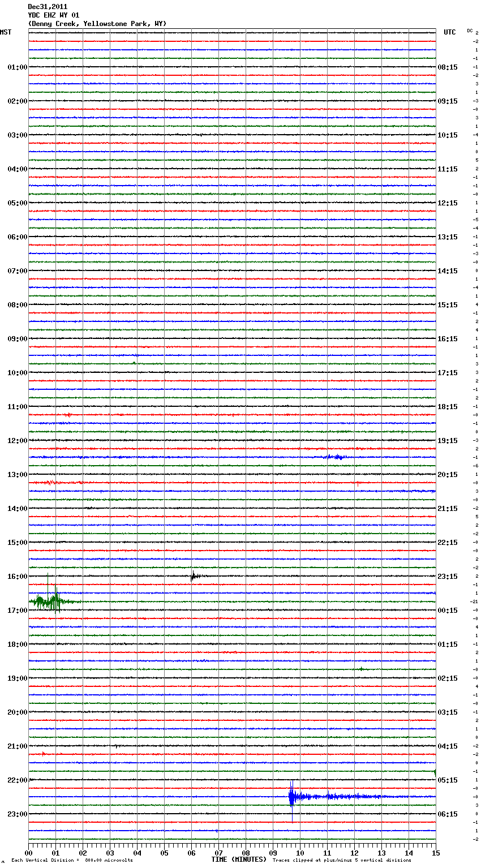Click the 22:15 UTC time label
The height and width of the screenshot is (868, 481).
(x=448, y=543)
